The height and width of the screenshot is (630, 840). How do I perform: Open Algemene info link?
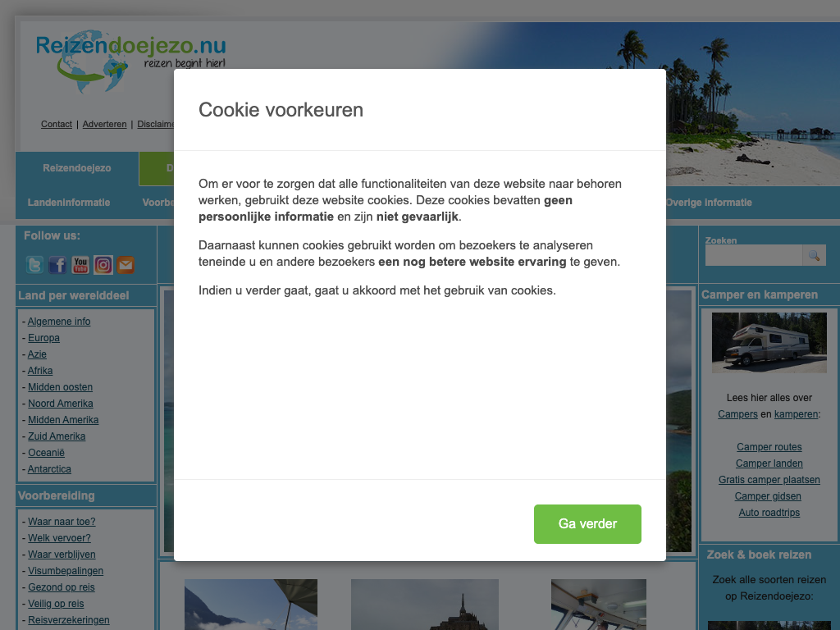[x=59, y=322]
